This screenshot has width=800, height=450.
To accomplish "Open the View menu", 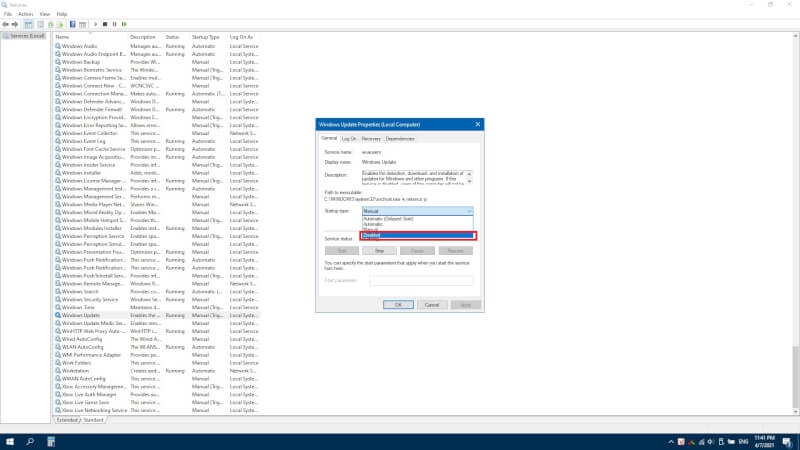I will click(45, 14).
